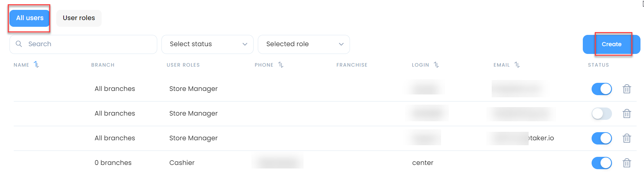This screenshot has height=172, width=644.
Task: Switch to the All users tab
Action: 30,18
